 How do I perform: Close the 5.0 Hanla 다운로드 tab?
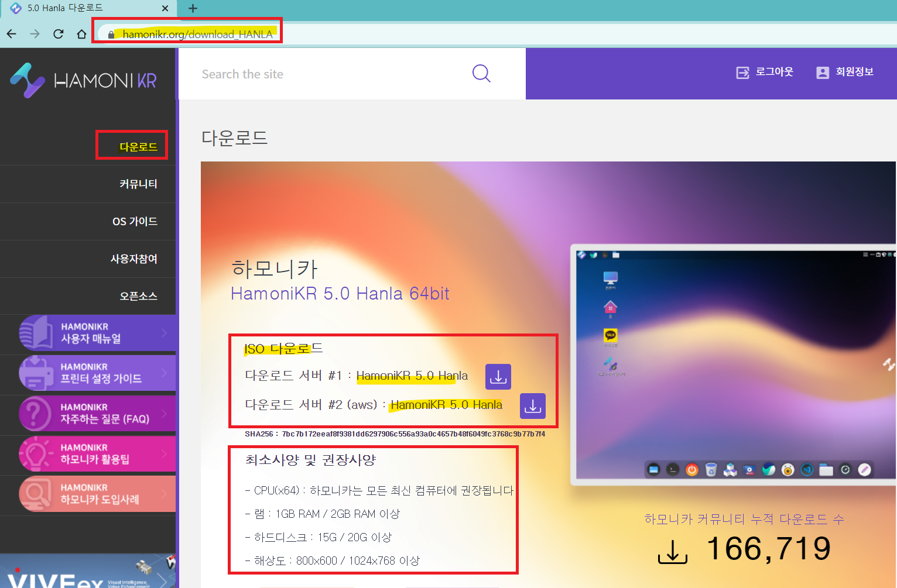165,8
